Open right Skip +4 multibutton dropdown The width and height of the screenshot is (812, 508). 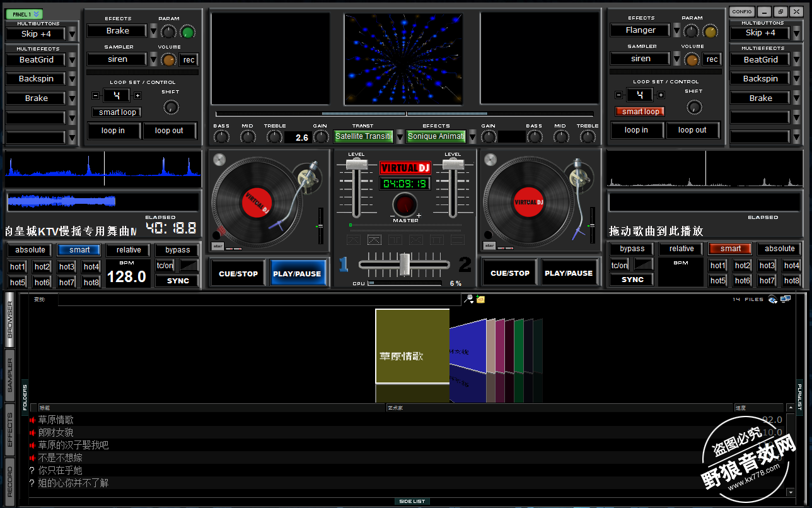click(x=797, y=33)
